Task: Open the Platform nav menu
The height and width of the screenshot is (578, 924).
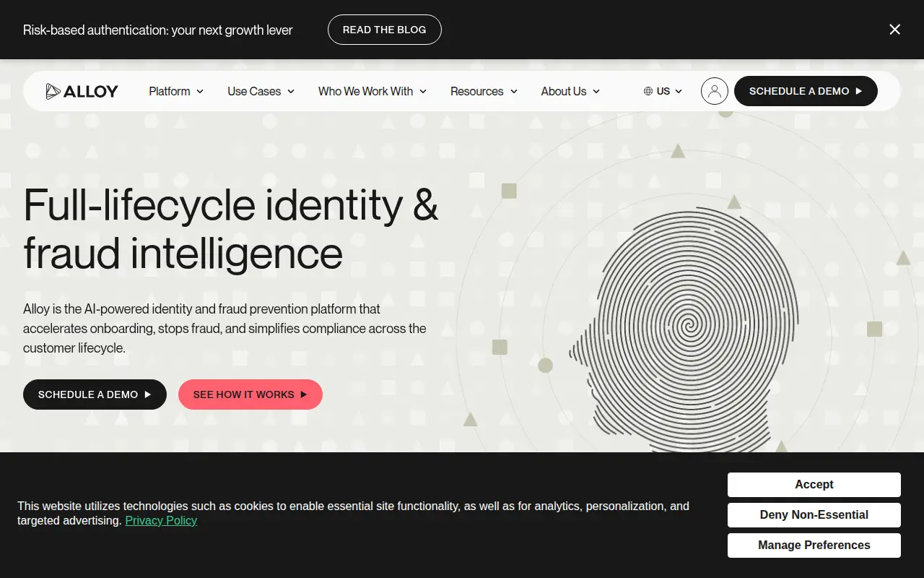Action: (x=176, y=91)
